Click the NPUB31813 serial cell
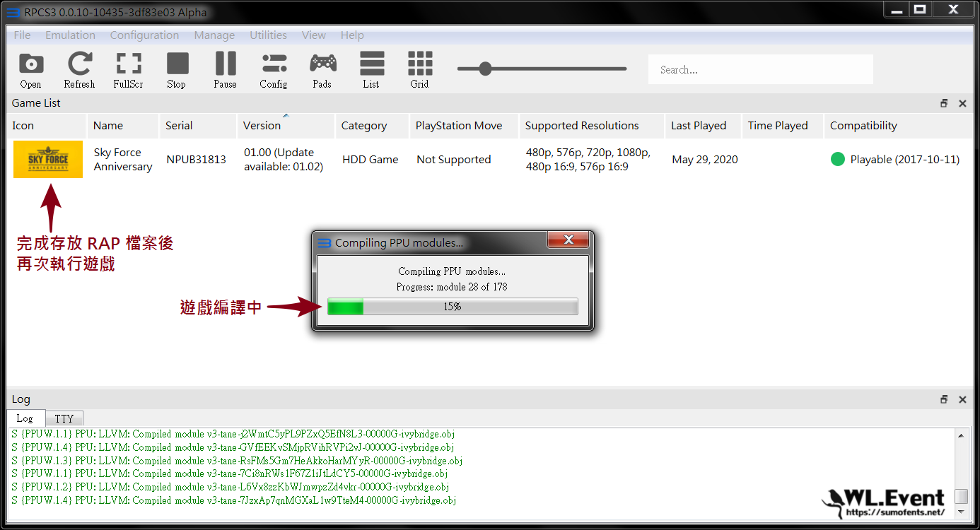The height and width of the screenshot is (530, 980). point(197,160)
